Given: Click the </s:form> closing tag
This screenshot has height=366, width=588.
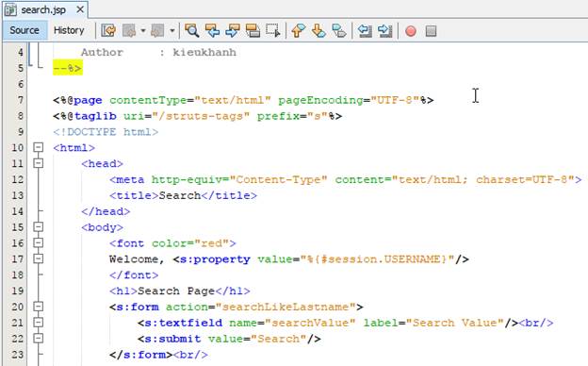Looking at the screenshot, I should click(x=141, y=355).
